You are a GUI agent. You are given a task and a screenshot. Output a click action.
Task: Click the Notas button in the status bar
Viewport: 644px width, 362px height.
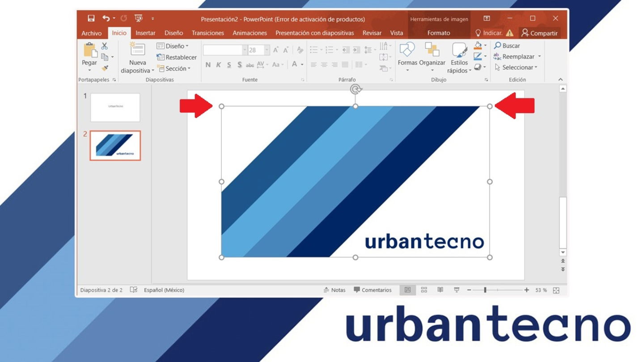pyautogui.click(x=335, y=290)
